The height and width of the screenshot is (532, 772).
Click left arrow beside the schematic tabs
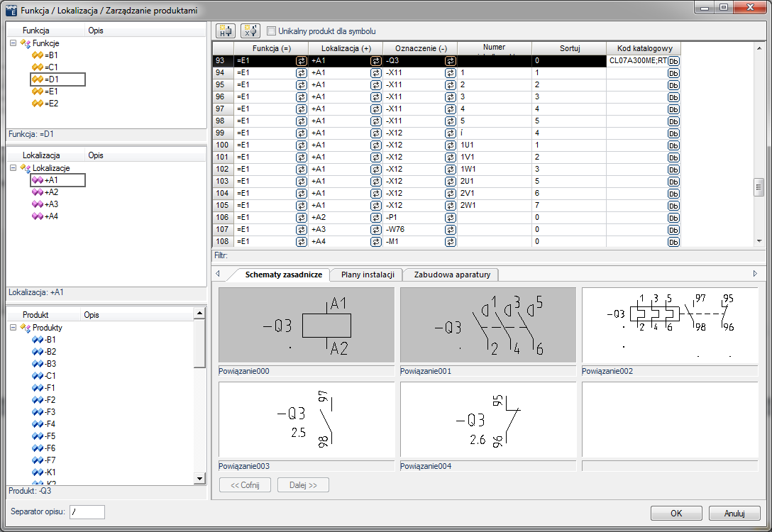[x=218, y=274]
